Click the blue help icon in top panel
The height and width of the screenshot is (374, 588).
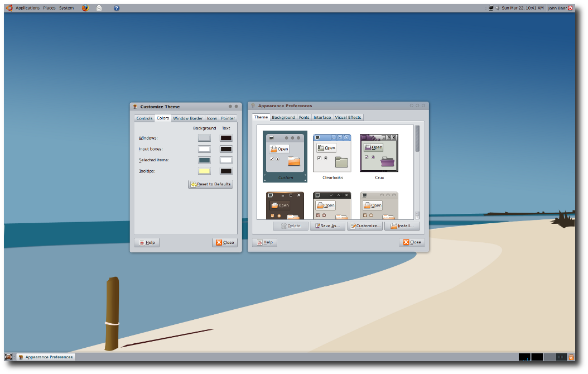point(117,8)
